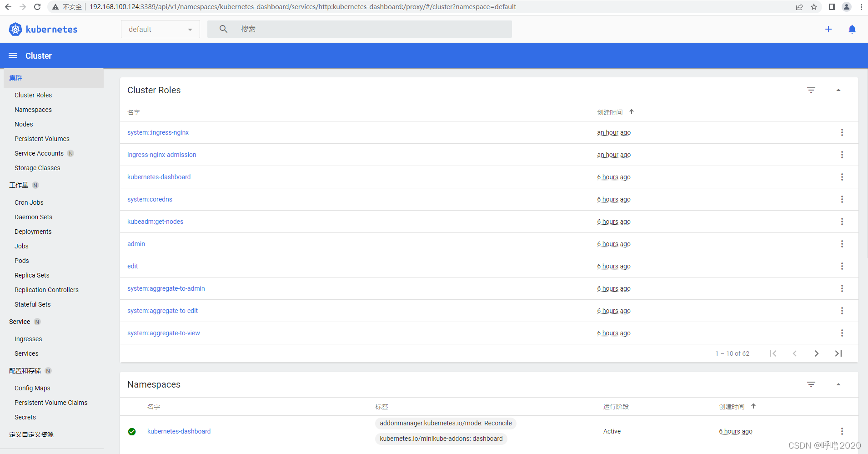Click browser back arrow
Image resolution: width=868 pixels, height=454 pixels.
(8, 7)
